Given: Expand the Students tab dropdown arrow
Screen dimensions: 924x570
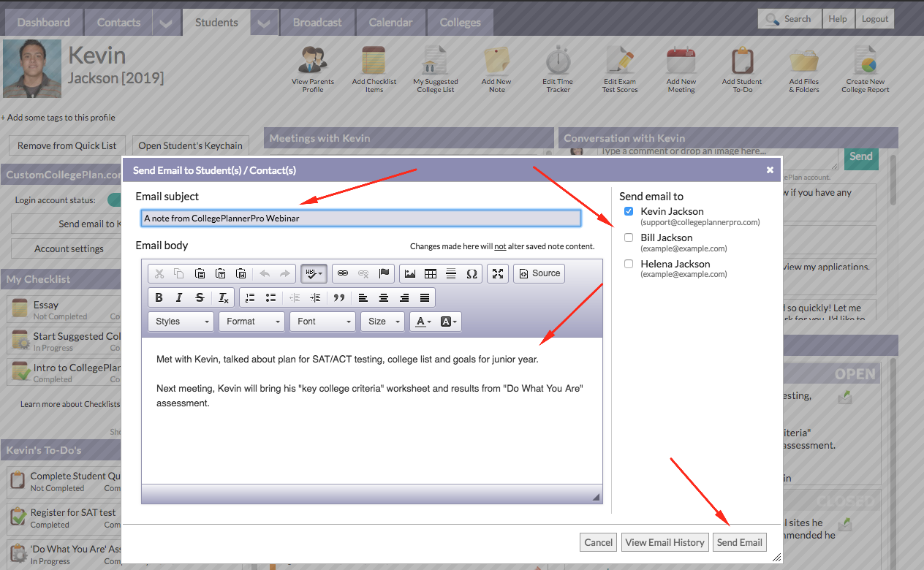Looking at the screenshot, I should click(x=264, y=23).
